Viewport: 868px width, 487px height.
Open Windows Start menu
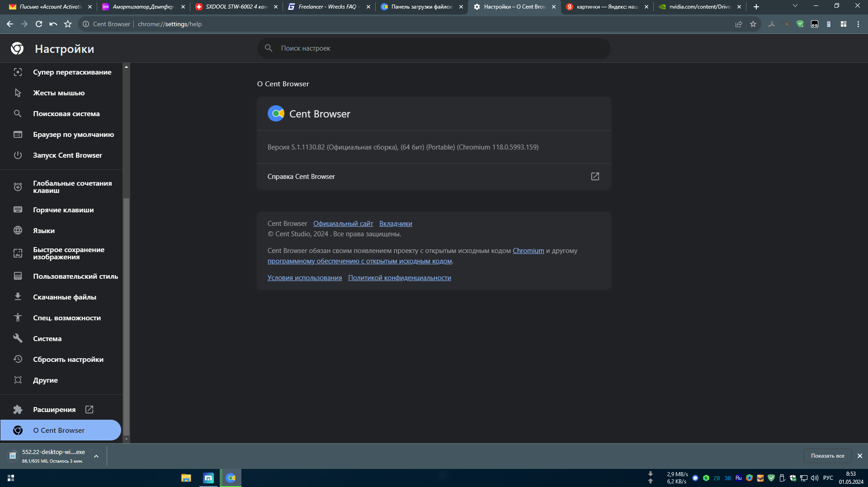(x=11, y=478)
